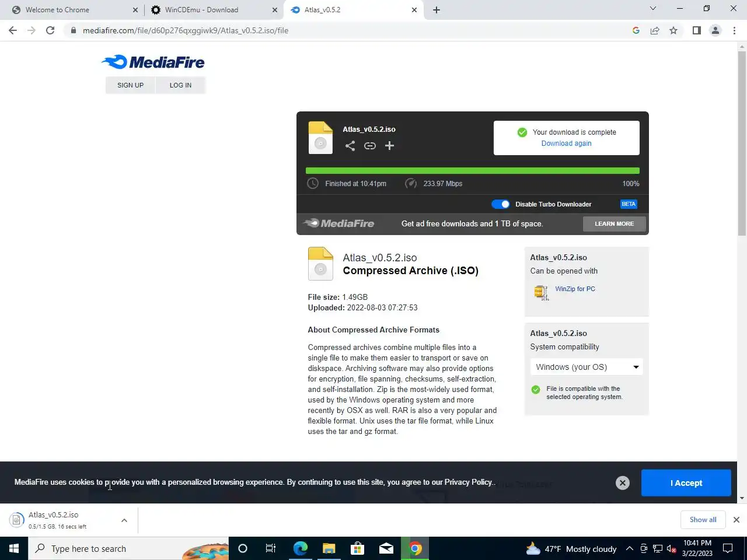Click the green download progress bar
The image size is (747, 560).
pyautogui.click(x=472, y=171)
